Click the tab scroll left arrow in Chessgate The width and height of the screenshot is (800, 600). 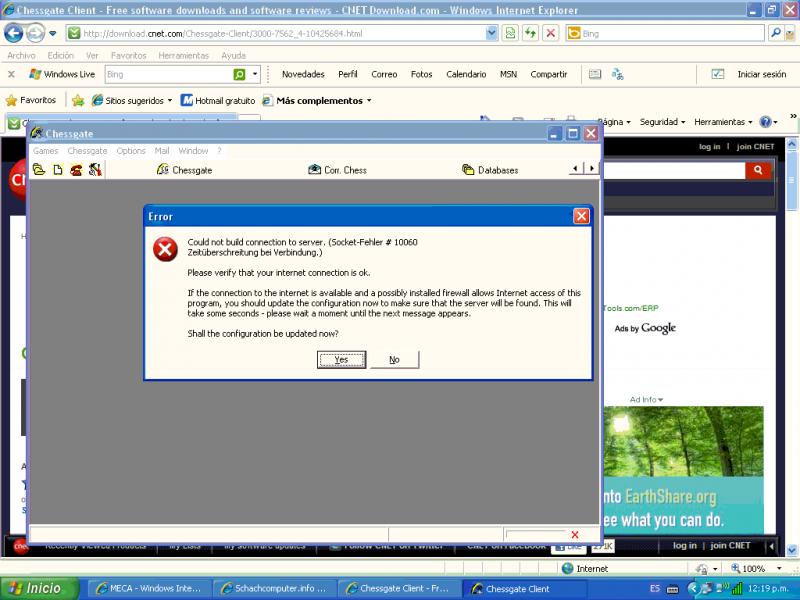[576, 168]
